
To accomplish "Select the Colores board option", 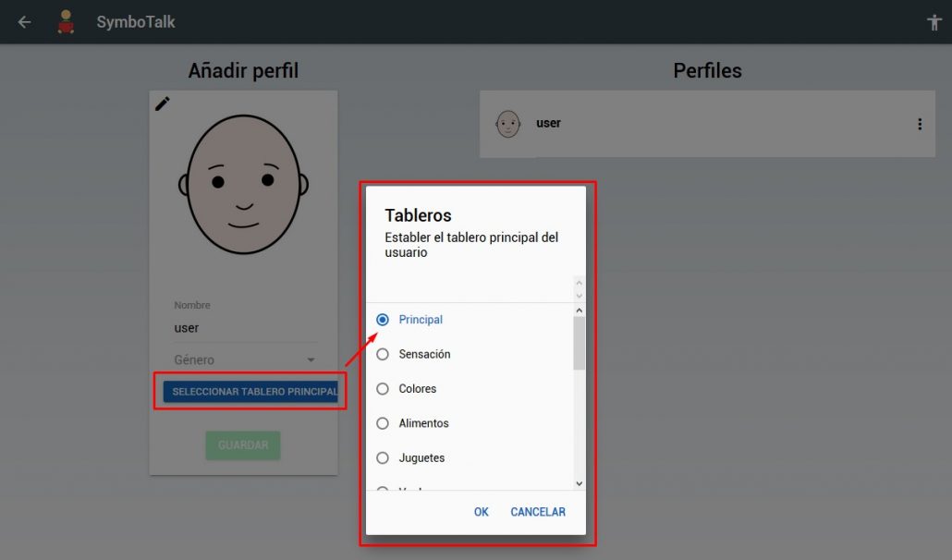I will pyautogui.click(x=382, y=388).
